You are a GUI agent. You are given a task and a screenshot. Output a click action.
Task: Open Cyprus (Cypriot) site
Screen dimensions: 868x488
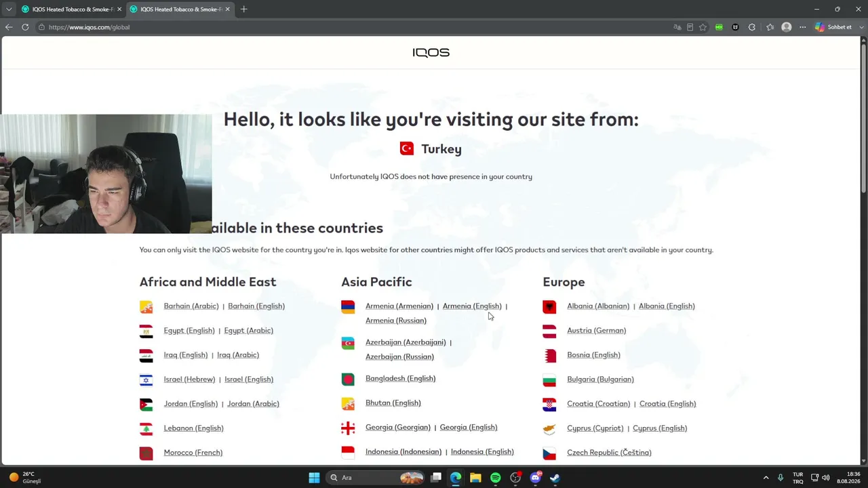tap(595, 428)
